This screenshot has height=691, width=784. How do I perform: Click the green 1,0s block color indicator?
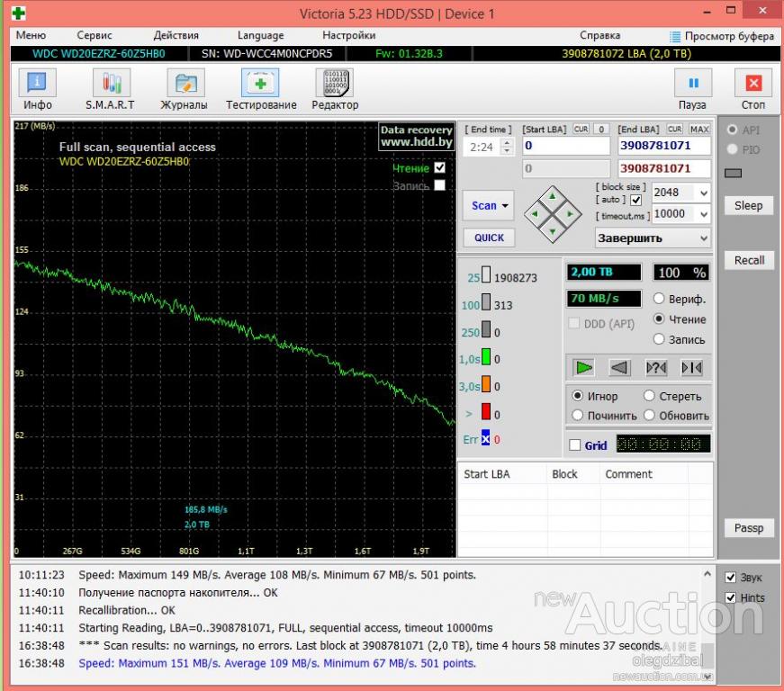pos(486,357)
